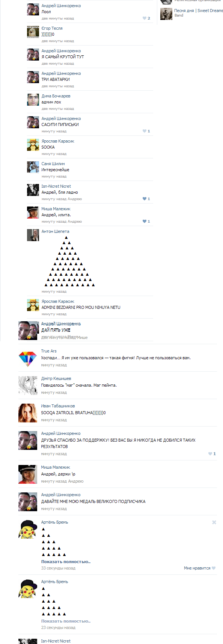Click the heart icon on Андрей's 'Лоол' comment
223x644 pixels.
tap(144, 18)
